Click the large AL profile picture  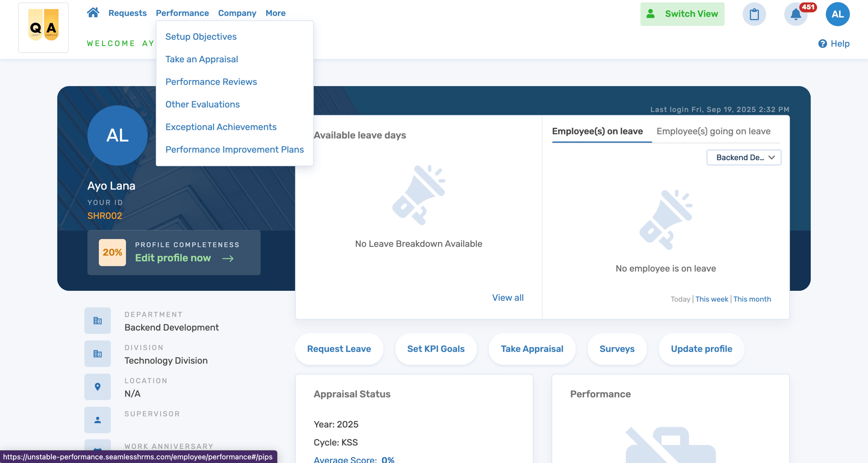(x=117, y=135)
